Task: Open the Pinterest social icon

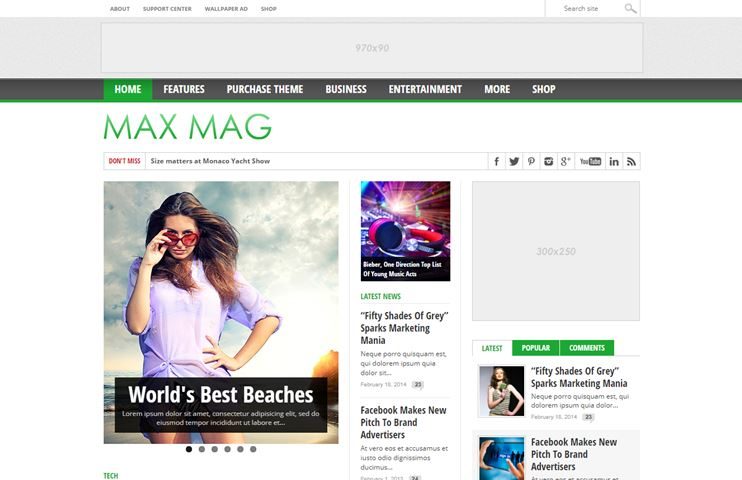Action: point(531,161)
